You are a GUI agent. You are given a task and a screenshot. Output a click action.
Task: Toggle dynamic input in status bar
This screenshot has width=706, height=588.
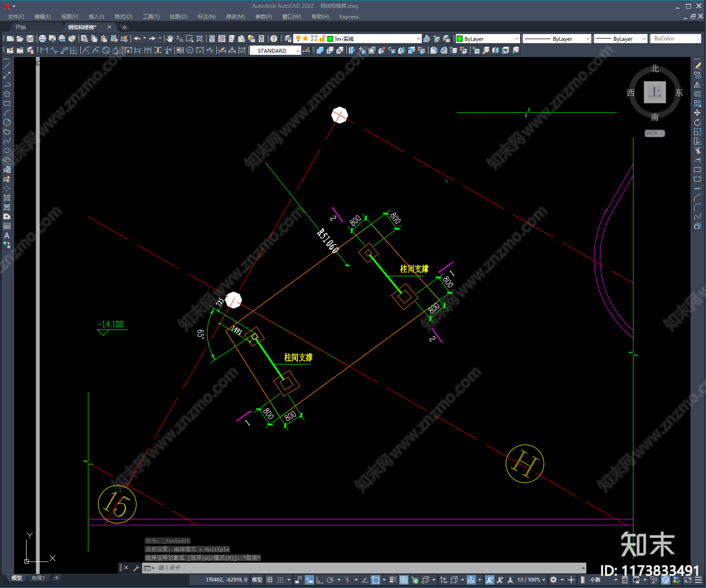[309, 580]
